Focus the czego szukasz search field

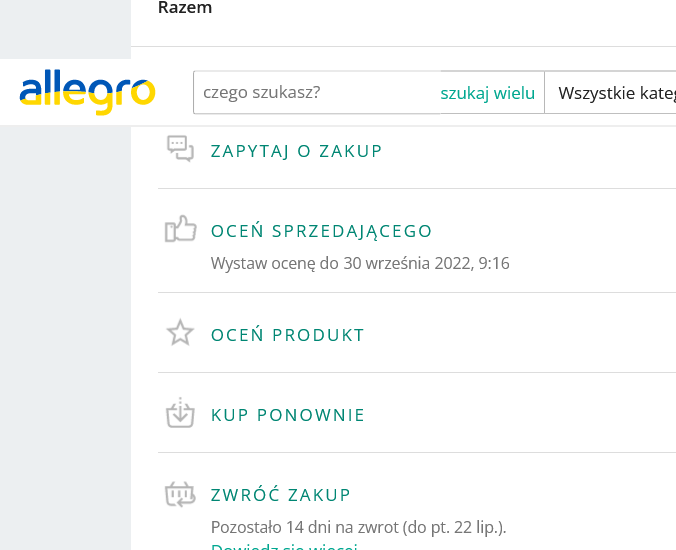pos(315,93)
